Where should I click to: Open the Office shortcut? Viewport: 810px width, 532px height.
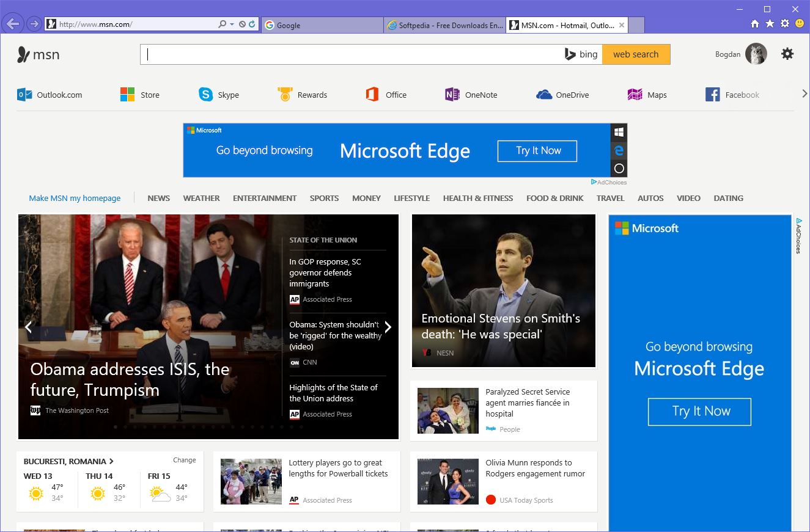(x=386, y=95)
